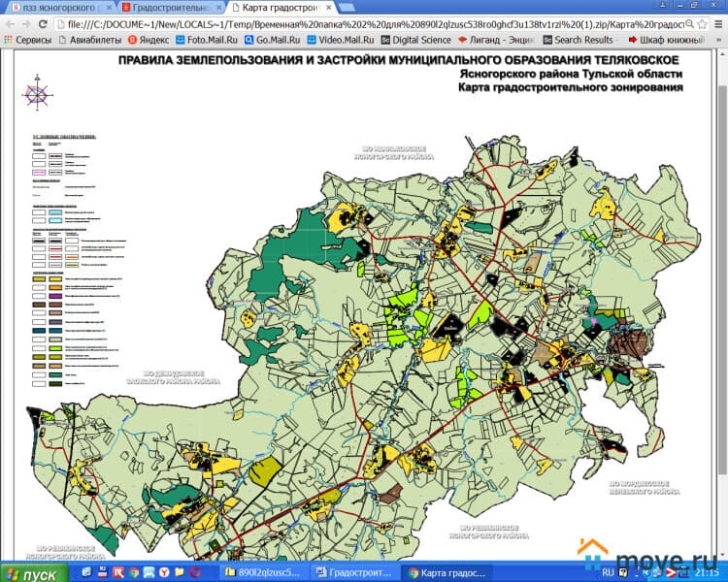This screenshot has height=582, width=728.
Task: Open the Foto.Mail.Ru bookmark
Action: pyautogui.click(x=207, y=40)
